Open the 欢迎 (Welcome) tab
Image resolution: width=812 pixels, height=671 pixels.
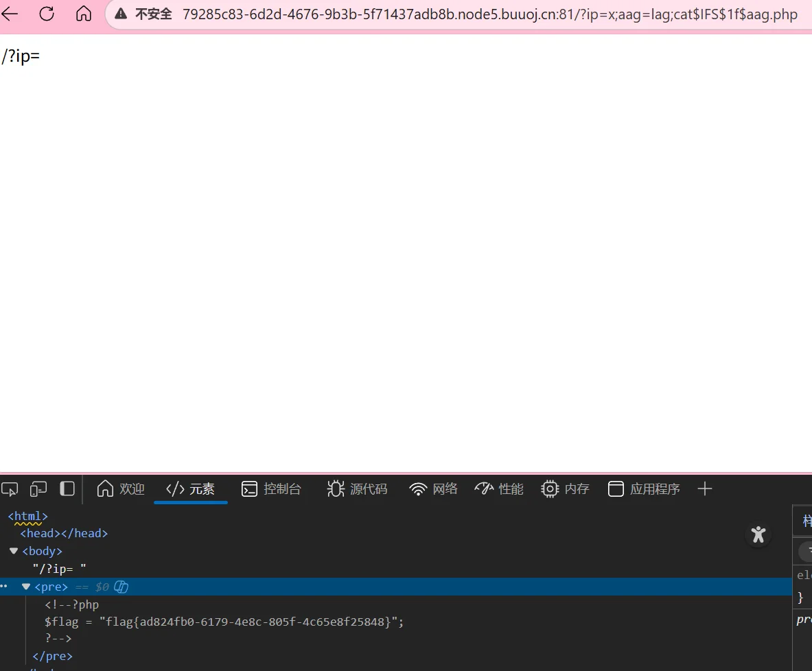121,489
